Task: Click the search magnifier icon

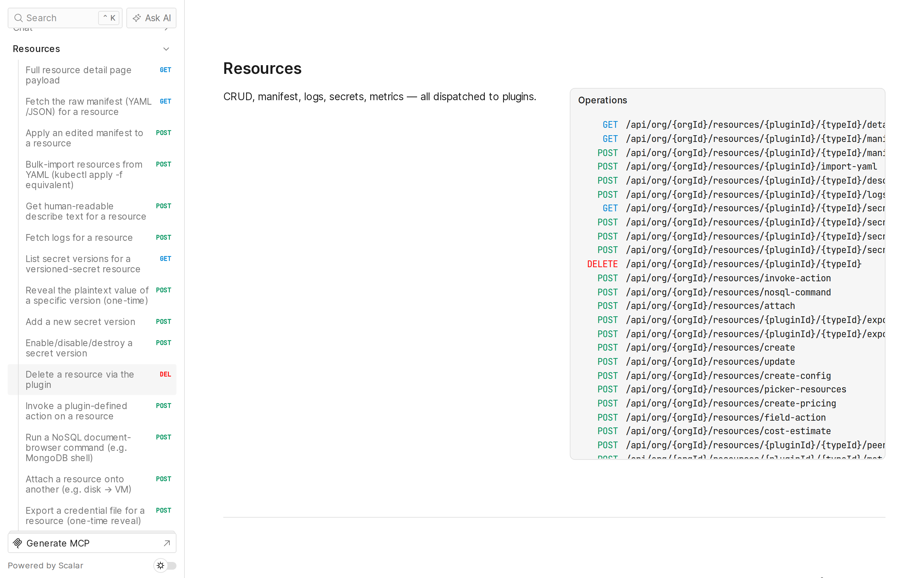Action: 18,18
